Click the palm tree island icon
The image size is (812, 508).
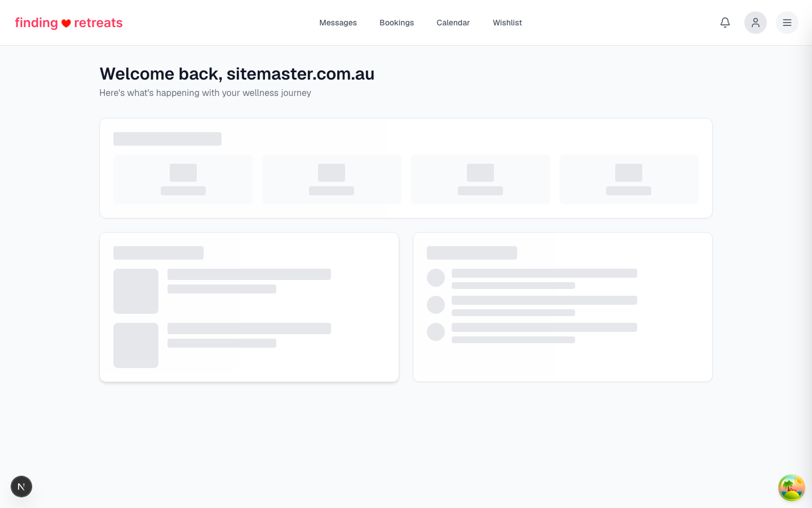(792, 488)
